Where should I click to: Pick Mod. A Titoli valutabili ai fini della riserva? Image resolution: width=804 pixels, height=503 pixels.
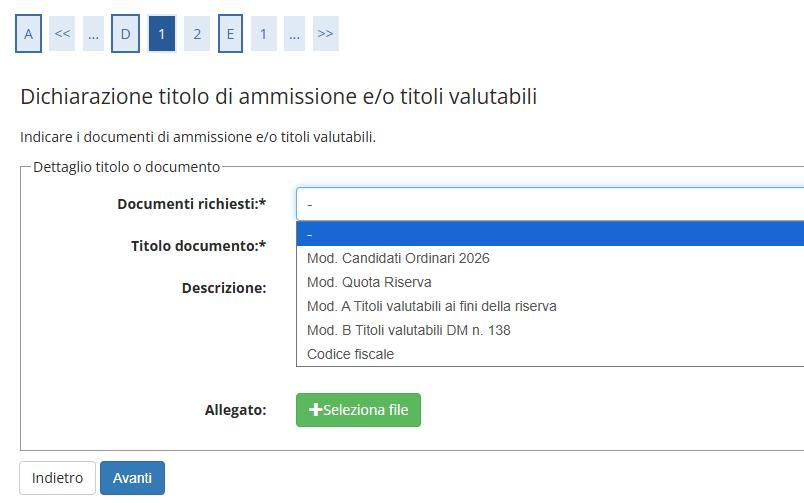(431, 306)
